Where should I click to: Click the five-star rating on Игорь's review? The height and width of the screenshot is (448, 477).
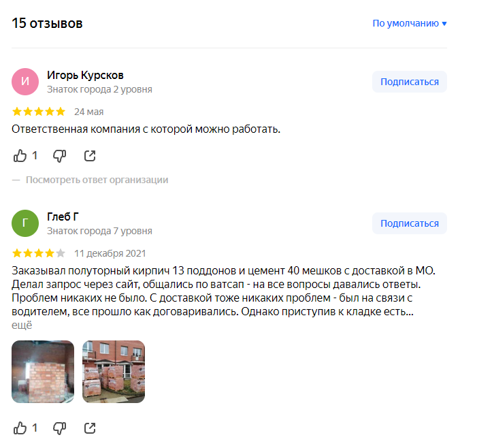click(39, 112)
